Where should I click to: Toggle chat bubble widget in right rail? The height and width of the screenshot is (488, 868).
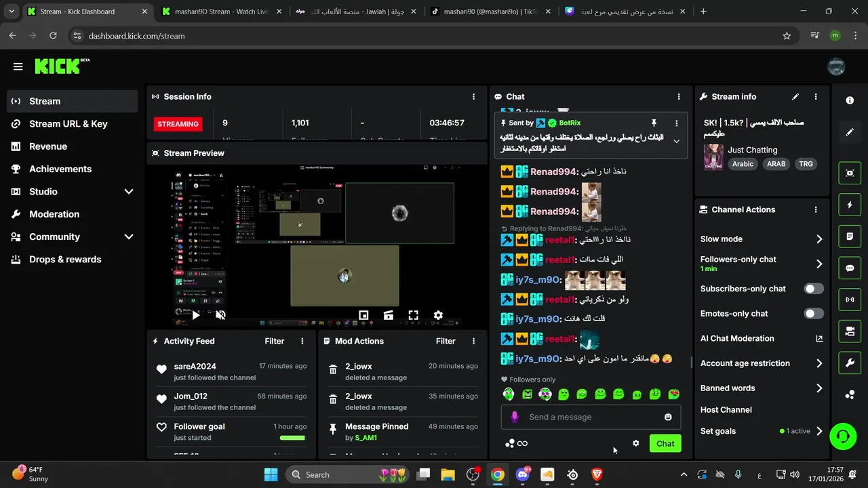point(850,268)
